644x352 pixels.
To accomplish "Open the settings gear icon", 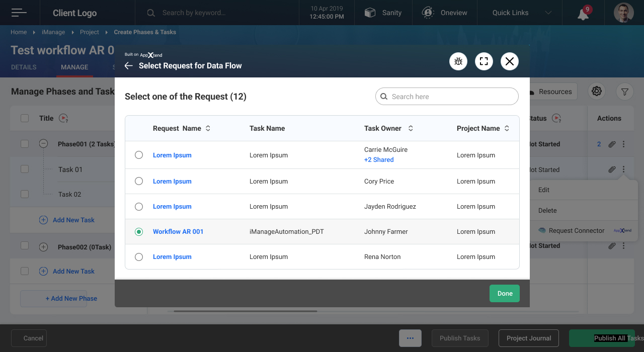I will pyautogui.click(x=597, y=91).
